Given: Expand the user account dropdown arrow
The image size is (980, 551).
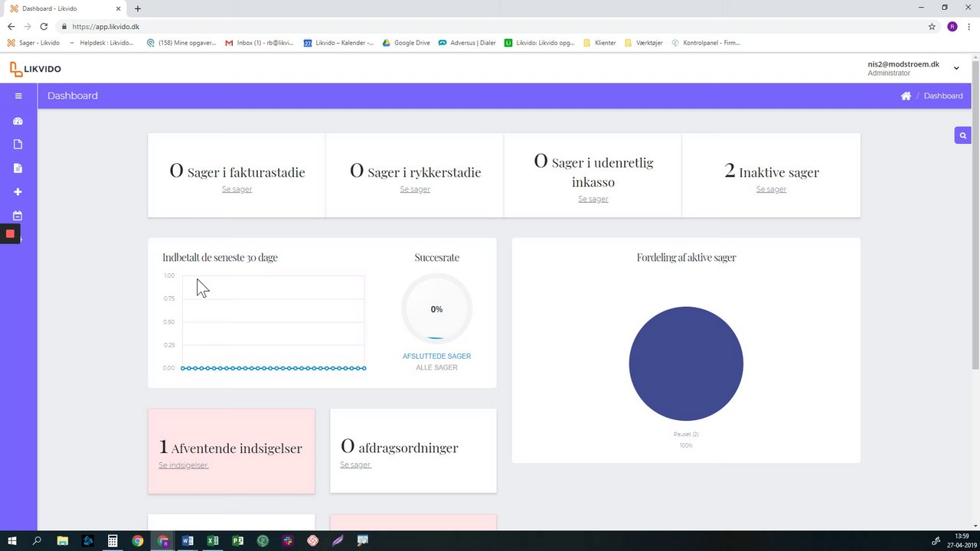Looking at the screenshot, I should tap(956, 68).
